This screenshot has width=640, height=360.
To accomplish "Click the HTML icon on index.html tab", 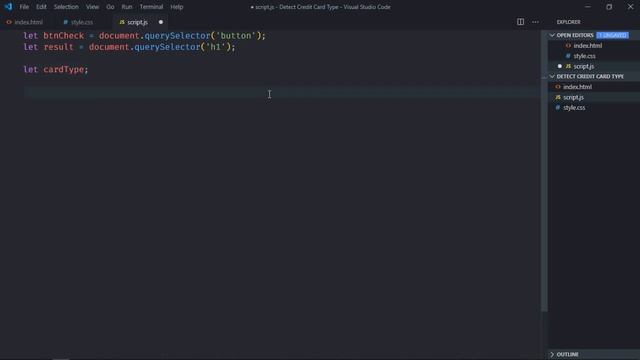I will coord(9,22).
